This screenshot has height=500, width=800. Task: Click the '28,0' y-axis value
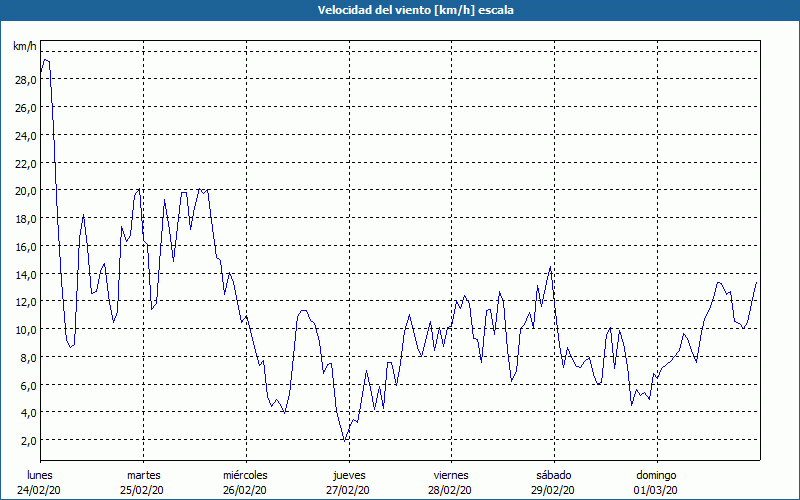(26, 80)
